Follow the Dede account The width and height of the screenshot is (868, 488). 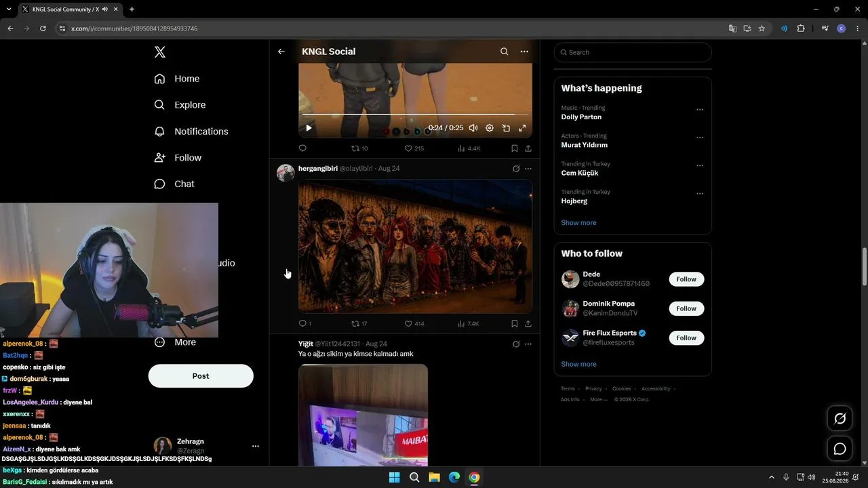coord(686,279)
